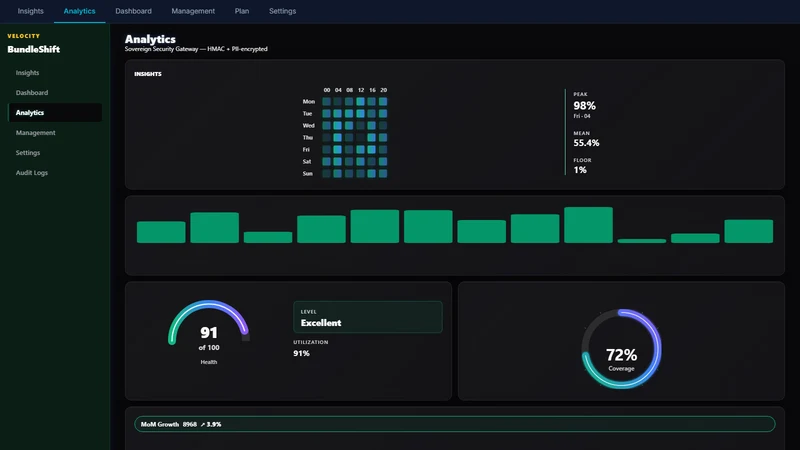
Task: Open the Management top tab
Action: pos(193,11)
